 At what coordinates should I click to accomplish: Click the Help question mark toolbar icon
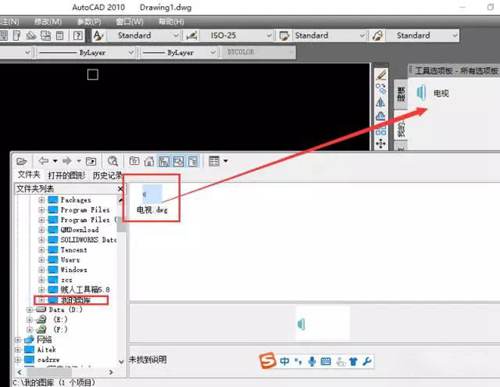78,36
